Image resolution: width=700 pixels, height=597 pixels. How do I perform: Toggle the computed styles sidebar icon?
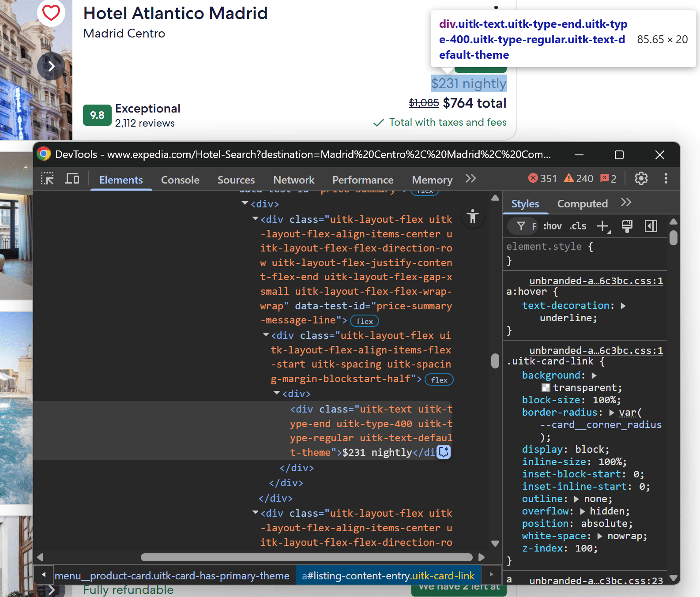(651, 226)
